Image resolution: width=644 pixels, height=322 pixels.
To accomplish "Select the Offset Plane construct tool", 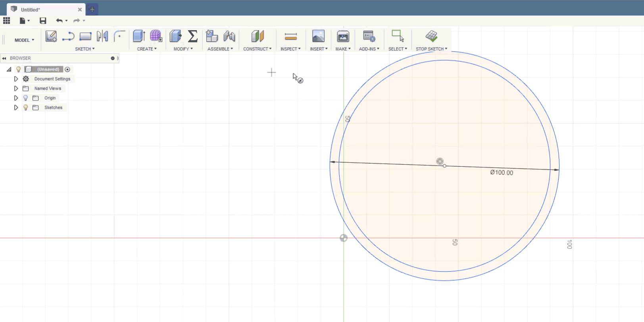I will point(258,36).
